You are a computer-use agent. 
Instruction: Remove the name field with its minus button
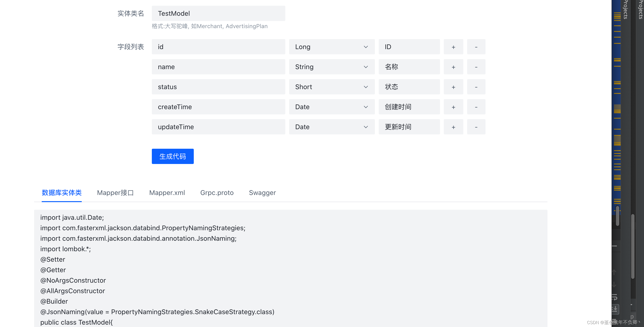click(x=476, y=67)
